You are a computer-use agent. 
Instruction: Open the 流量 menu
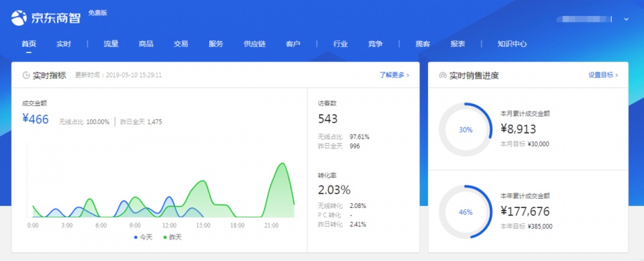click(x=111, y=44)
